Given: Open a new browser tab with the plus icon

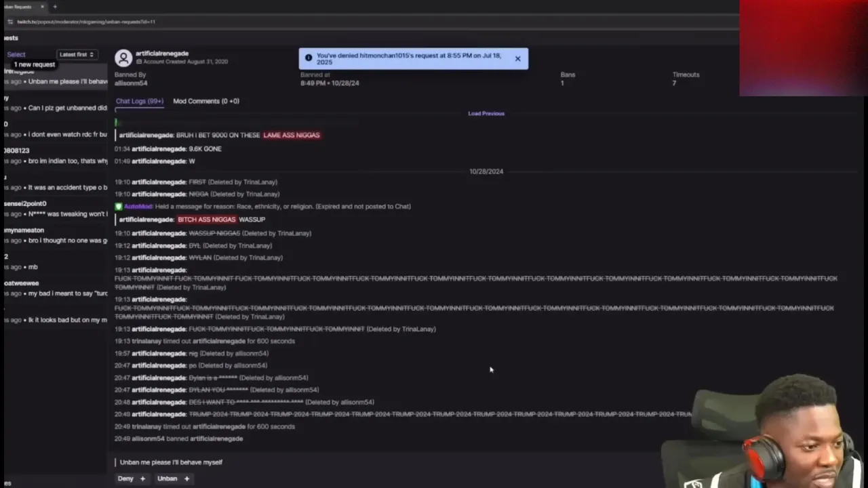Looking at the screenshot, I should point(55,7).
